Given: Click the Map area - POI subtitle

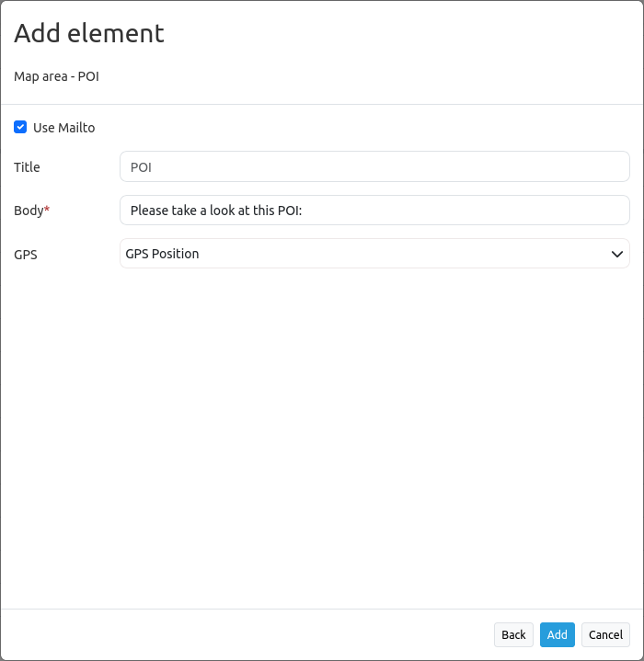Looking at the screenshot, I should point(56,76).
